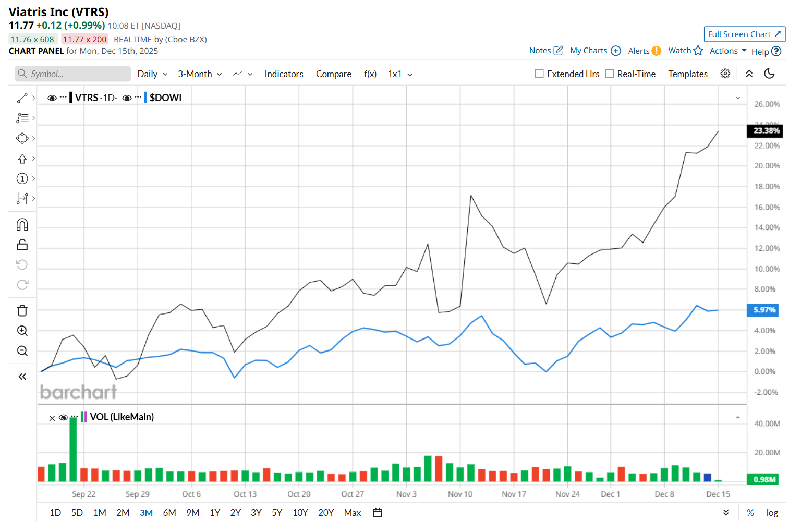Open the 1x1 grid layout dropdown
801x532 pixels.
(400, 74)
